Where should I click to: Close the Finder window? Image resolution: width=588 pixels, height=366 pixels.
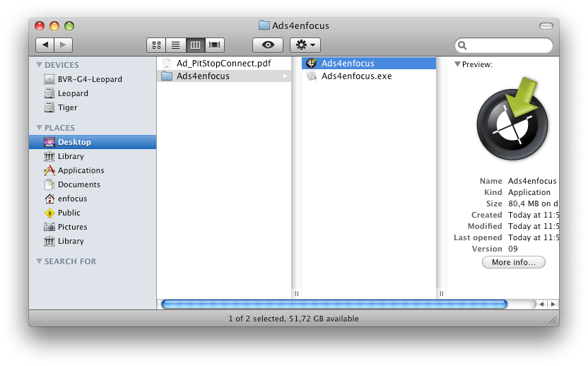(40, 26)
